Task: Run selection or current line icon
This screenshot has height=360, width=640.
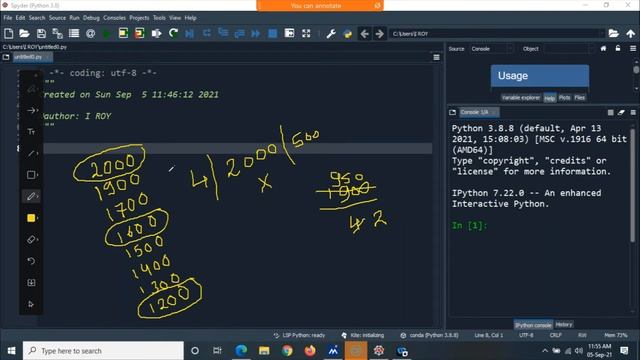Action: pyautogui.click(x=156, y=33)
